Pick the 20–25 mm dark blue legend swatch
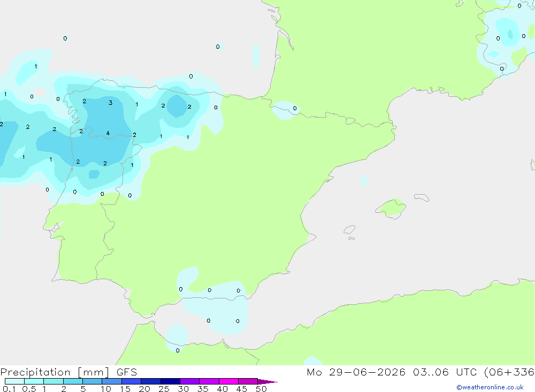The height and width of the screenshot is (392, 535). [x=151, y=381]
